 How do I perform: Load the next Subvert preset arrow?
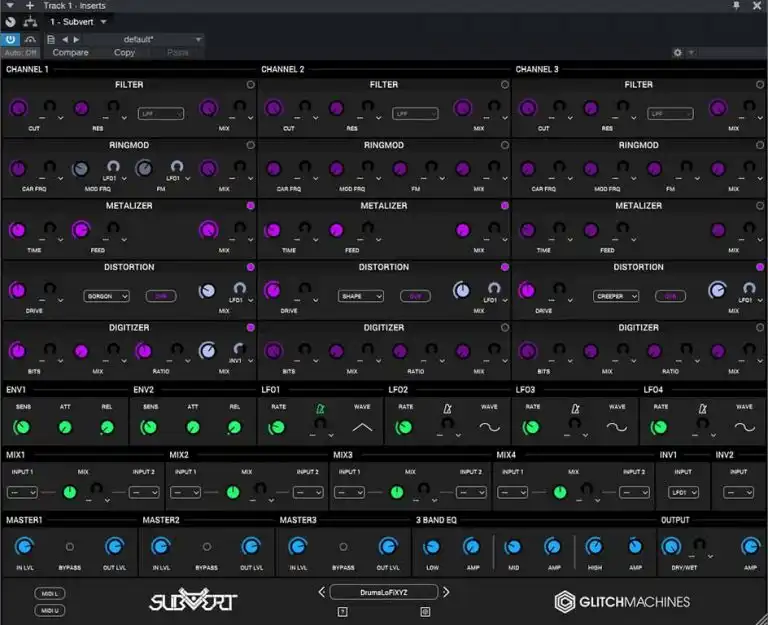[x=446, y=592]
